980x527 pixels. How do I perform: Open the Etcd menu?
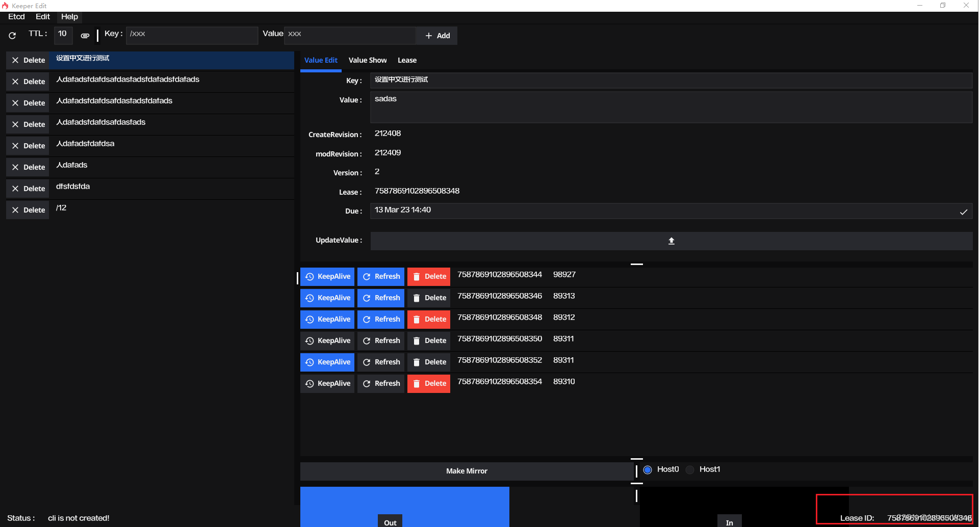(x=16, y=17)
